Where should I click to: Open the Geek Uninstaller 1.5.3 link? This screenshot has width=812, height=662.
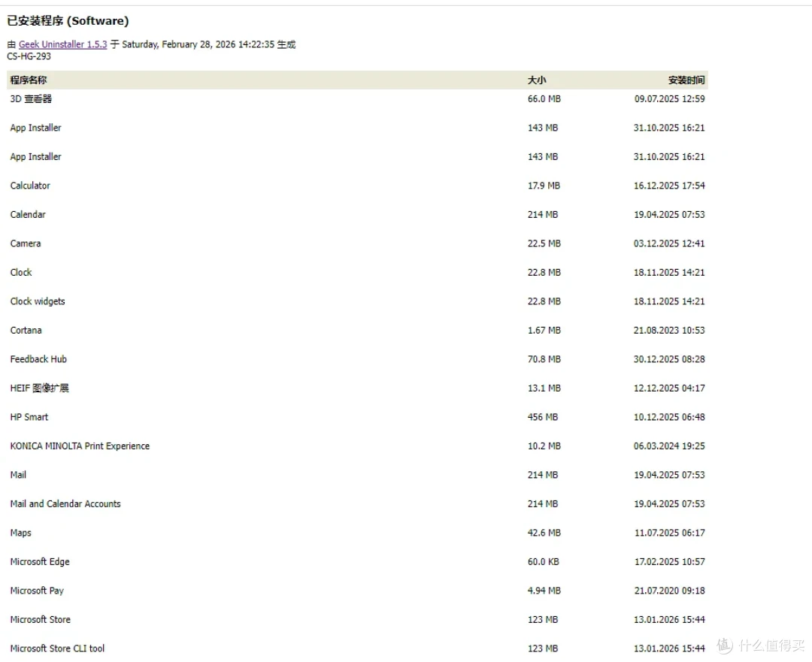[62, 44]
